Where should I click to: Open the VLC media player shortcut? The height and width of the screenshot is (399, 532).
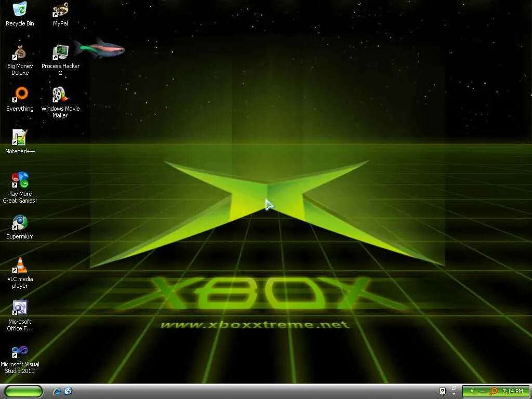click(x=20, y=273)
